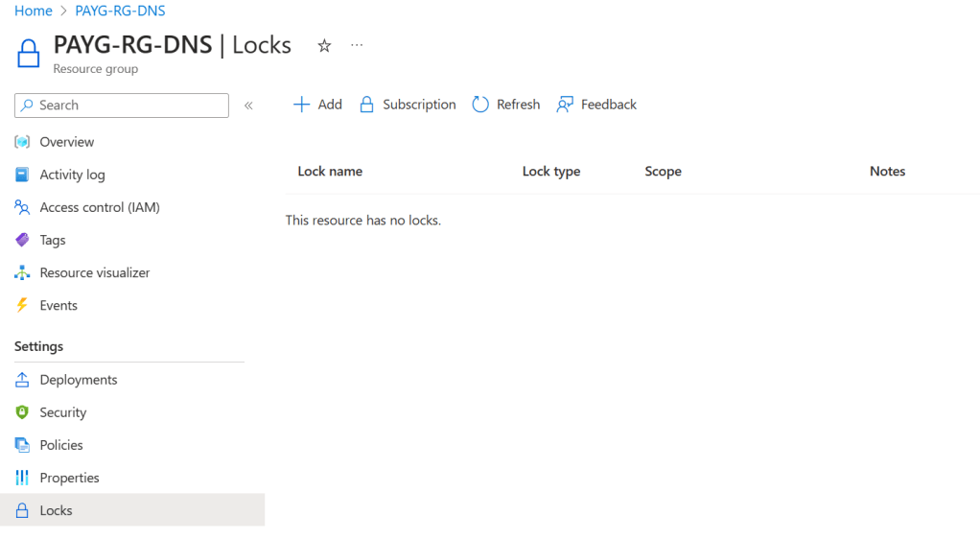
Task: Click the Access control (IAM) people icon
Action: tap(22, 207)
